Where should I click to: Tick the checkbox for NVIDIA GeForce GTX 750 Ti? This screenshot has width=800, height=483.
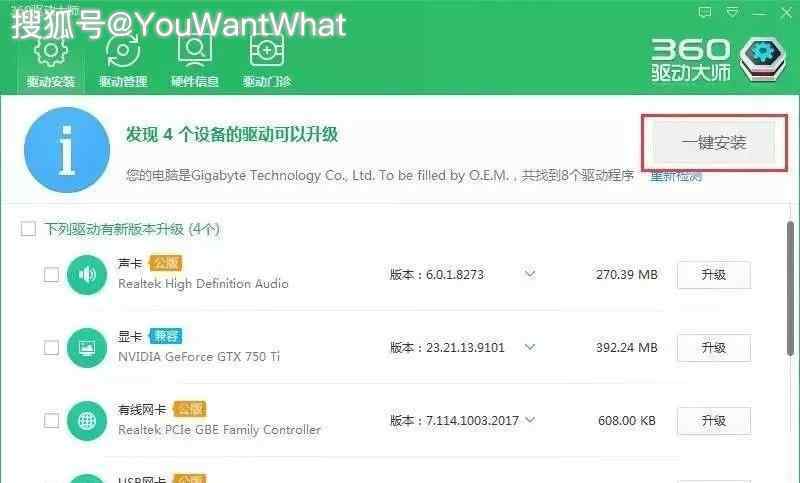pos(51,348)
